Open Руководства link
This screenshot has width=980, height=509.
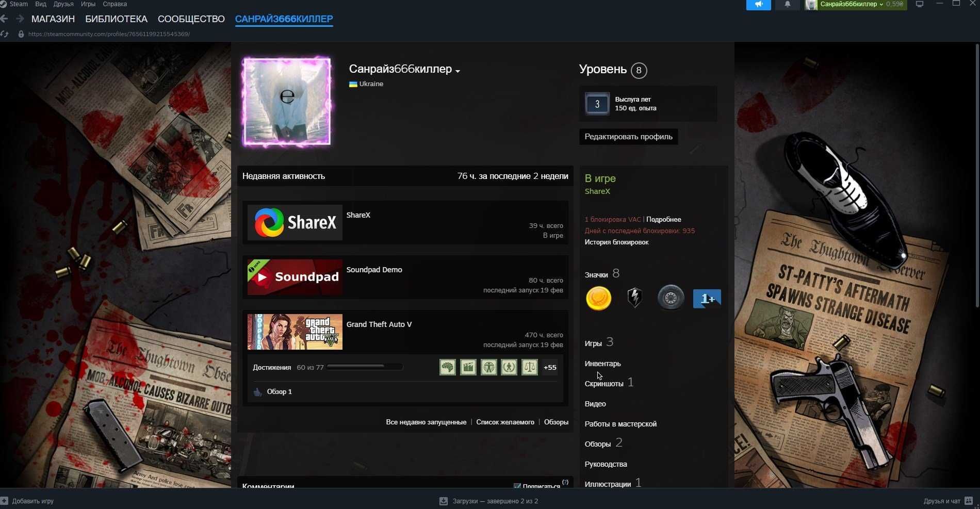(606, 464)
